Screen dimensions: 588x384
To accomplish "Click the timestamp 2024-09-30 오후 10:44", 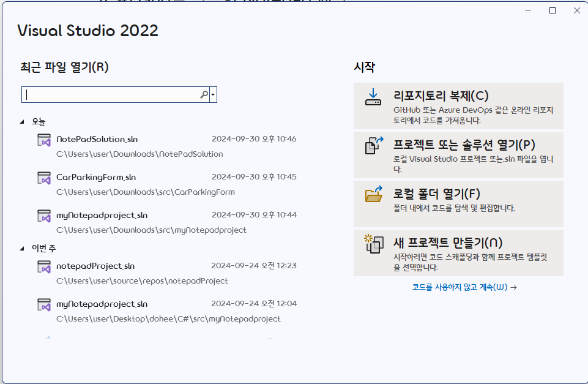I will tap(255, 215).
